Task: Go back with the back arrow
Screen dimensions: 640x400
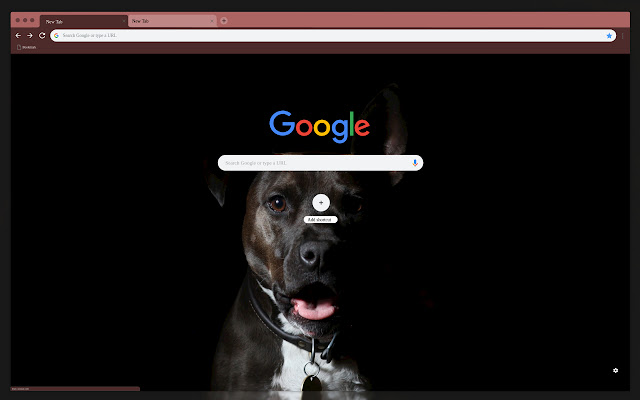Action: 18,36
